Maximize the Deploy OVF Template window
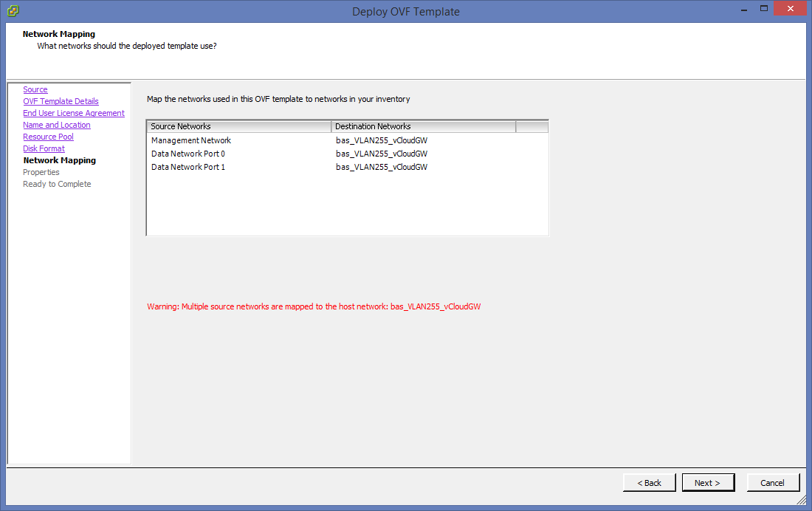The width and height of the screenshot is (812, 511). pos(764,8)
